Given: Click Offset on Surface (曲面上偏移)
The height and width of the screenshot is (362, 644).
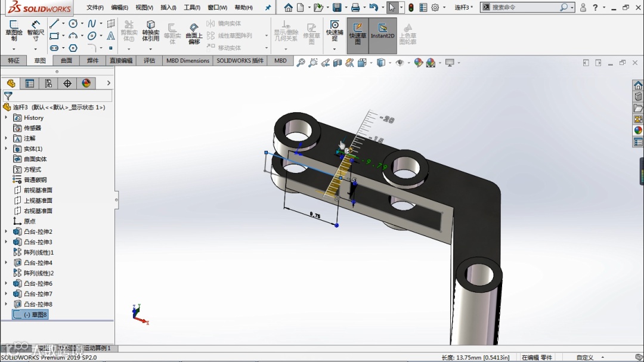Looking at the screenshot, I should click(194, 33).
